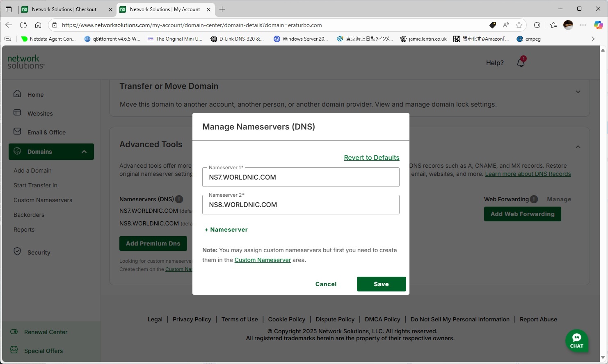
Task: Open Custom Nameservers in sidebar
Action: (43, 200)
